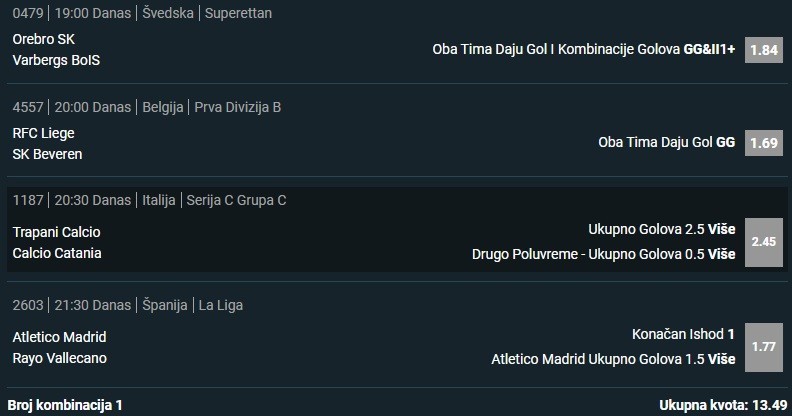This screenshot has width=792, height=416.
Task: Click the 1.84 odds box
Action: (x=763, y=50)
